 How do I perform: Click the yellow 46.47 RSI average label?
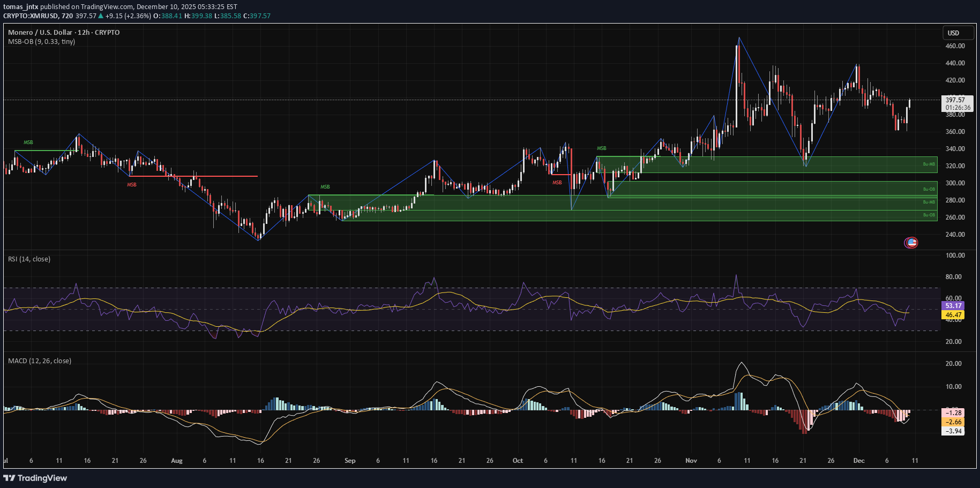(953, 316)
